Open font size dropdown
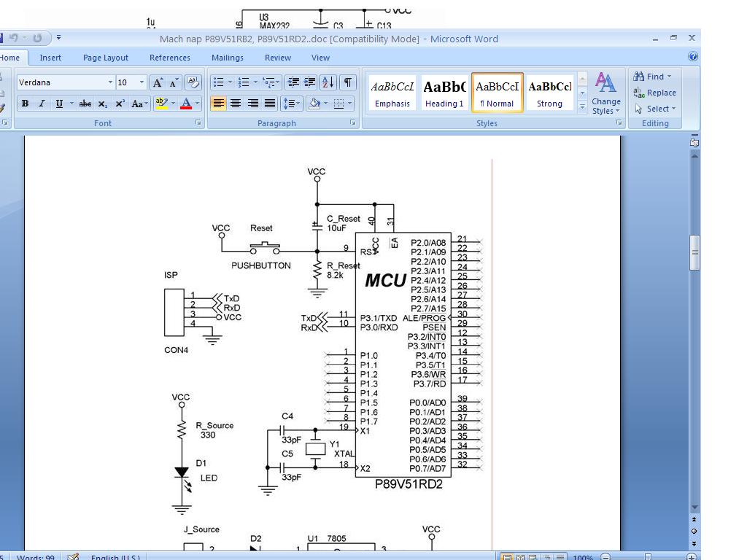The width and height of the screenshot is (747, 560). [x=142, y=82]
